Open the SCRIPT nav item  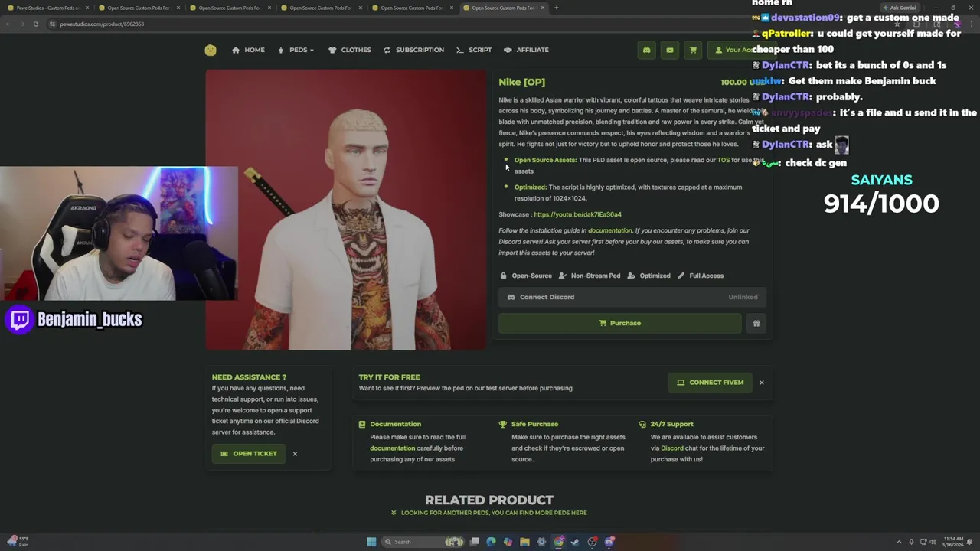point(473,50)
